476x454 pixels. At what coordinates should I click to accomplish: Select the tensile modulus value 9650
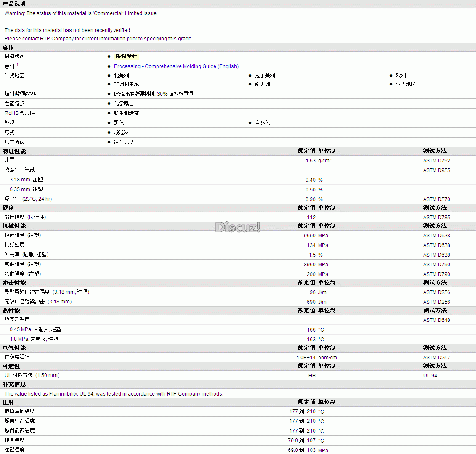pyautogui.click(x=310, y=236)
